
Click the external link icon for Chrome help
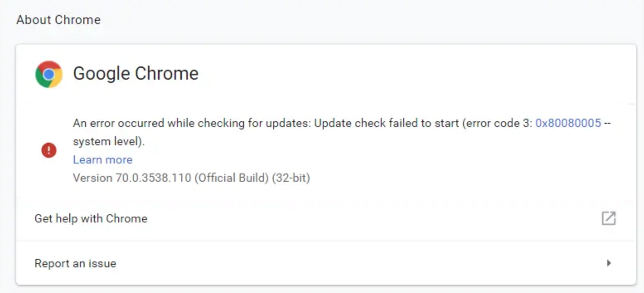tap(608, 218)
